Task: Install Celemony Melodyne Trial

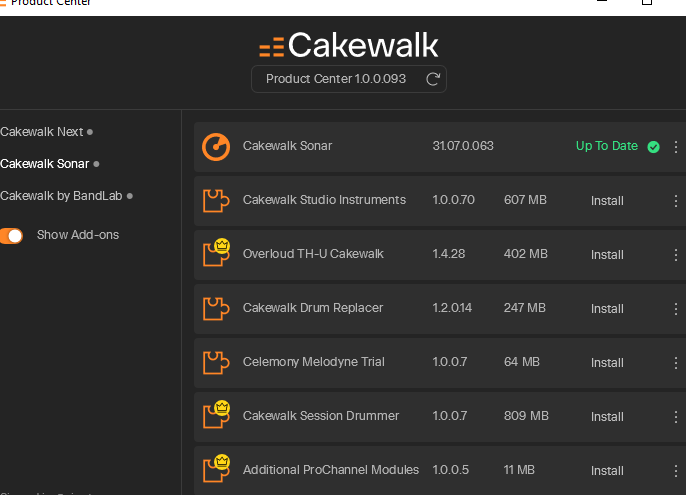Action: 607,362
